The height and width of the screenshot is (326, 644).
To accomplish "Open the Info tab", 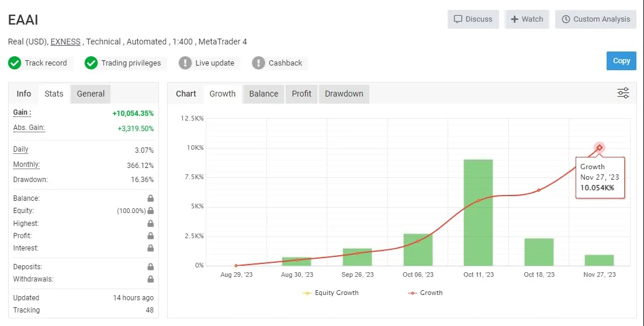I will coord(24,94).
